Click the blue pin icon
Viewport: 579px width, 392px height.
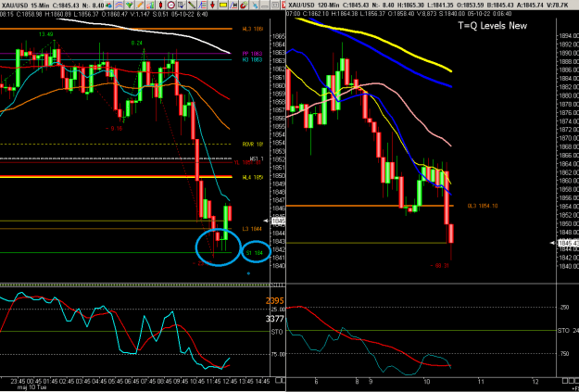pos(256,6)
